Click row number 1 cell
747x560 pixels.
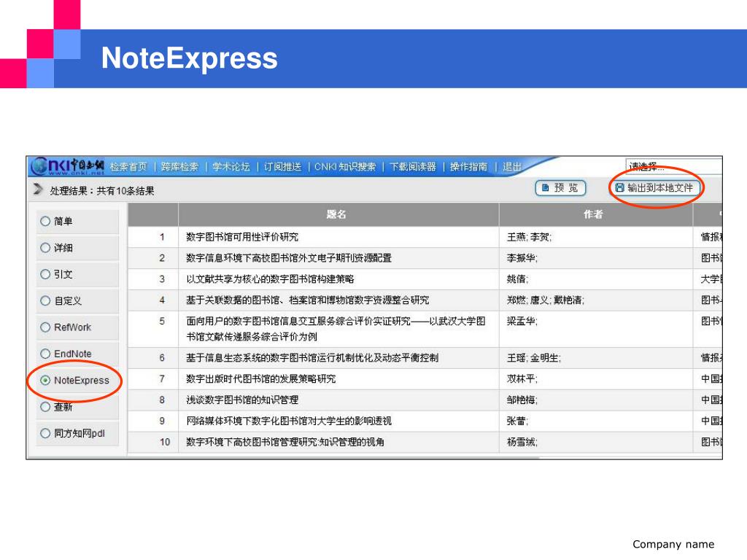tap(153, 237)
